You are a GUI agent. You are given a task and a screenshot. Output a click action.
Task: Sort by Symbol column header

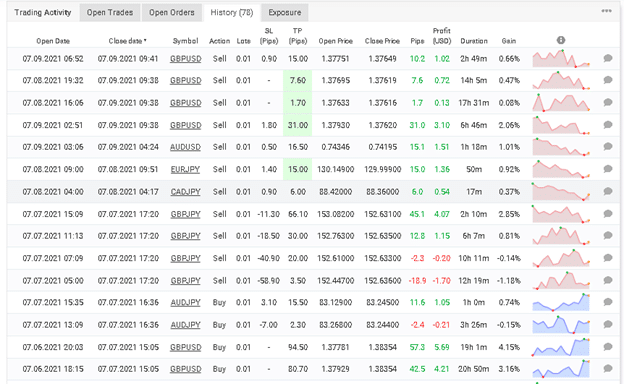pyautogui.click(x=185, y=41)
